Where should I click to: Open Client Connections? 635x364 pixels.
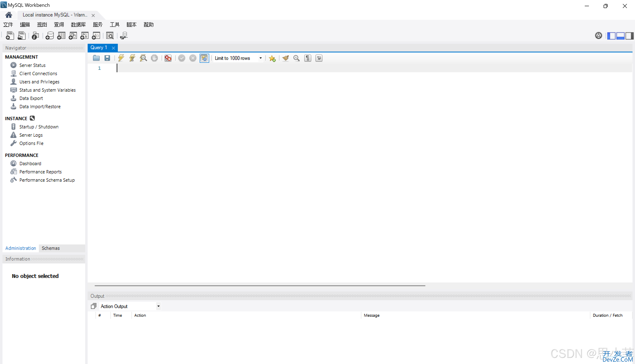38,74
